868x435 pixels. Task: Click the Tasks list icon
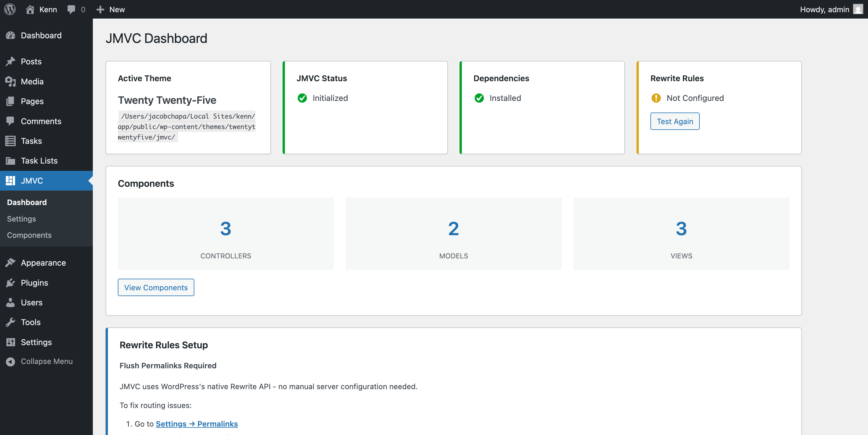(x=10, y=141)
